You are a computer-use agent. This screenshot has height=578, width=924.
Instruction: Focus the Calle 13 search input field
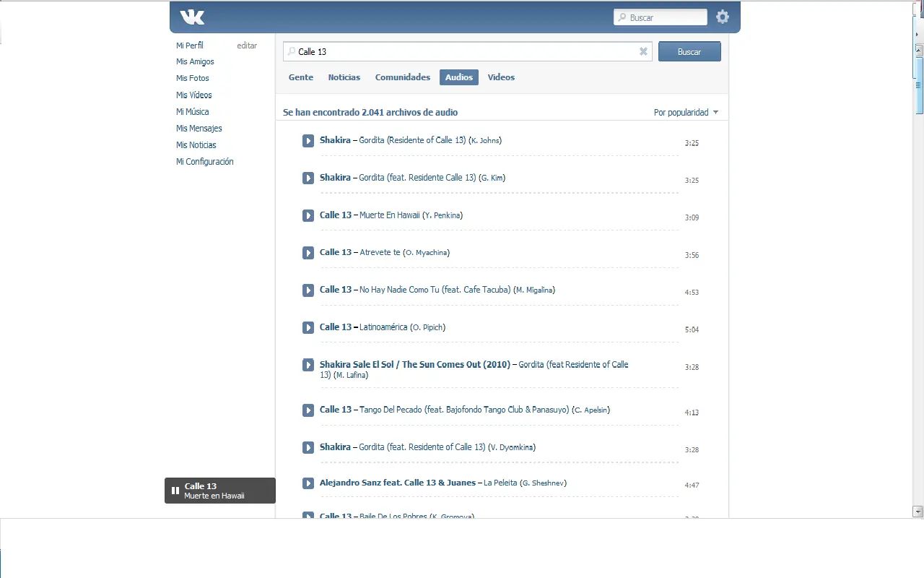click(467, 51)
